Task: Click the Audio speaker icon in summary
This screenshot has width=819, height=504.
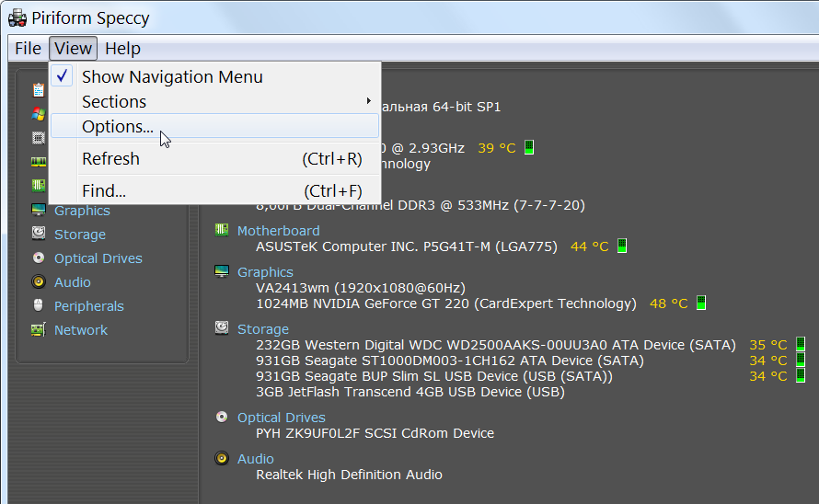Action: coord(222,458)
